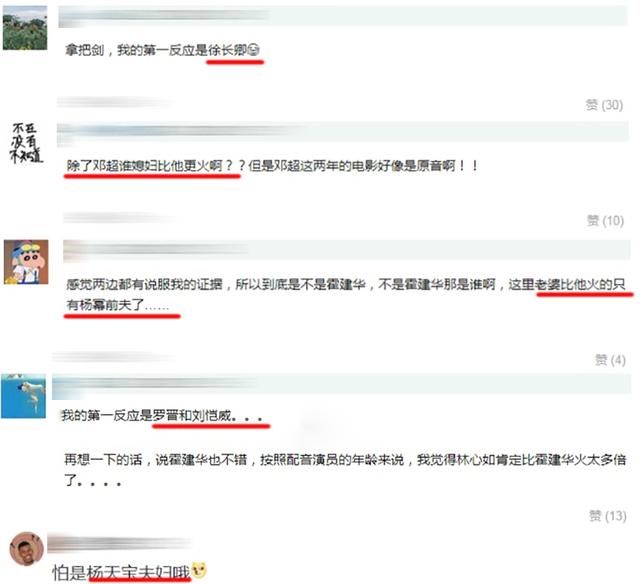Image resolution: width=640 pixels, height=584 pixels.
Task: Click blurred timestamp under first comment
Action: (x=115, y=102)
